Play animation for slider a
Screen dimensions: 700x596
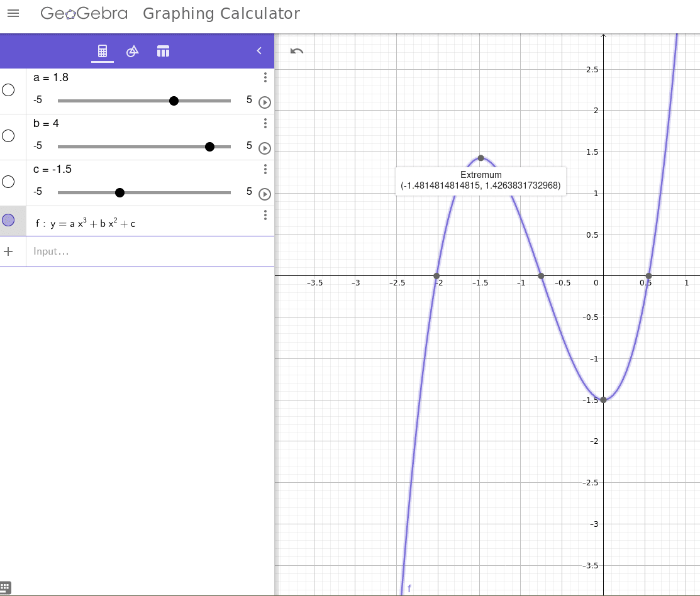pyautogui.click(x=265, y=102)
